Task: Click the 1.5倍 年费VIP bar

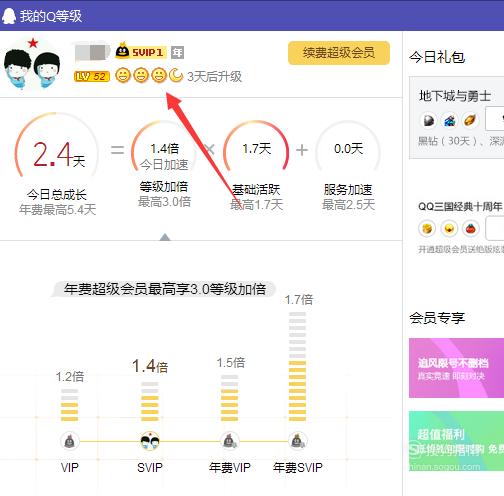Action: coord(230,398)
